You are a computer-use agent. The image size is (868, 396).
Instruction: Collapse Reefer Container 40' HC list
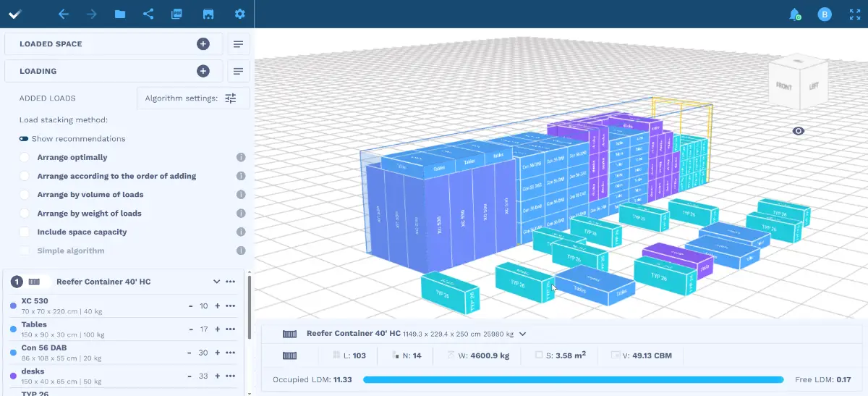tap(216, 282)
